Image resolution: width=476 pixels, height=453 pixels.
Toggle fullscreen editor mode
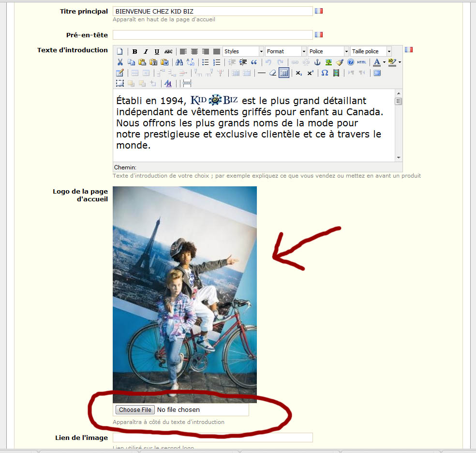[x=377, y=73]
